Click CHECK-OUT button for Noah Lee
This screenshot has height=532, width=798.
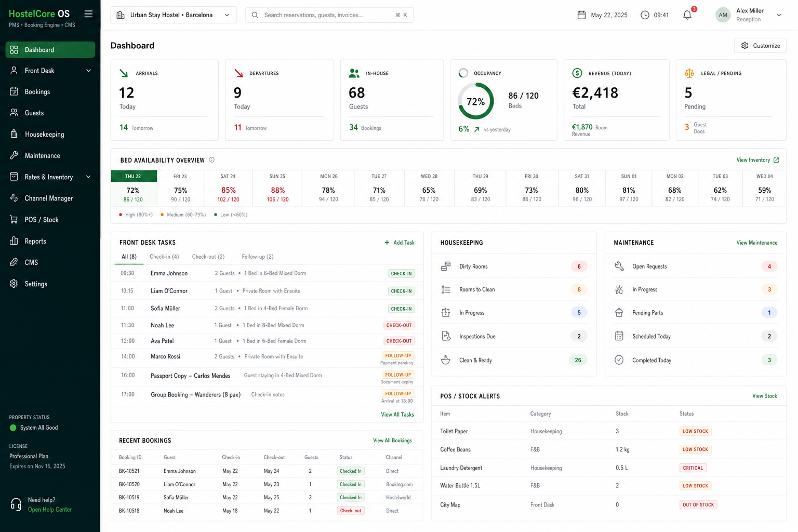[x=399, y=325]
